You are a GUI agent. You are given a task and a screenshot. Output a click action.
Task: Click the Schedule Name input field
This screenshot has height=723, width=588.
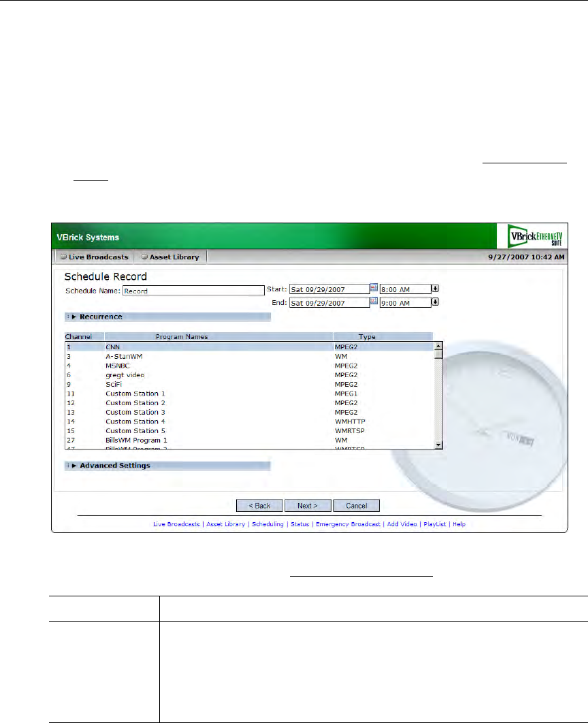click(x=193, y=291)
